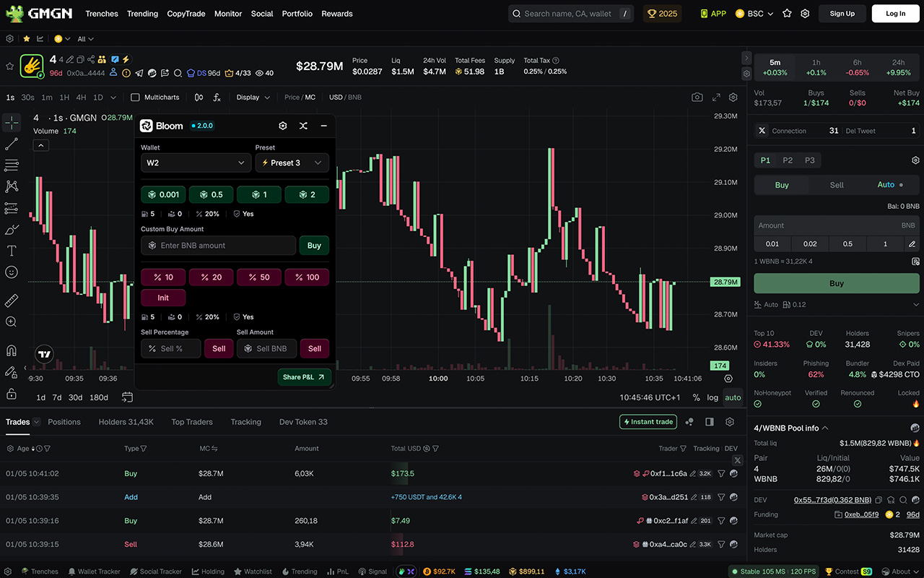Open the text annotation tool

coord(12,251)
